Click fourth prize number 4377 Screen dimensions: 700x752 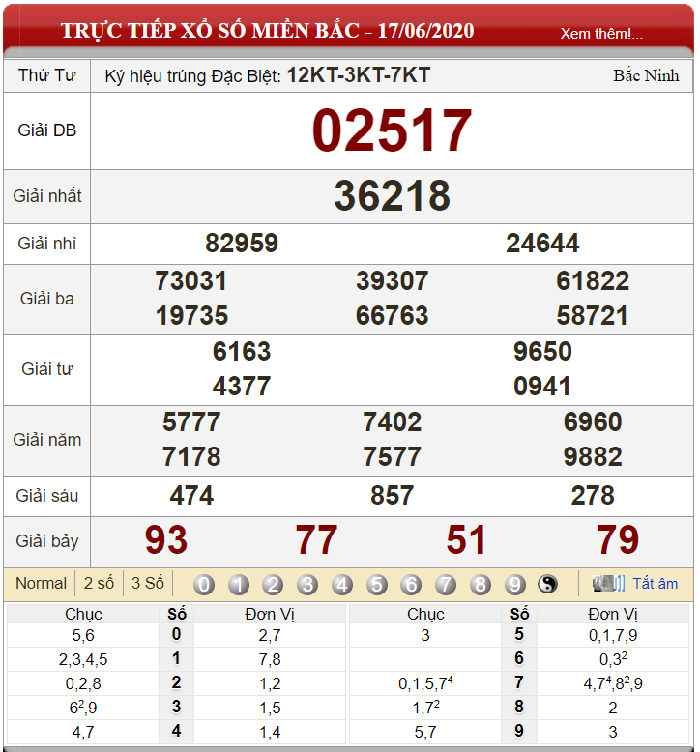click(242, 386)
